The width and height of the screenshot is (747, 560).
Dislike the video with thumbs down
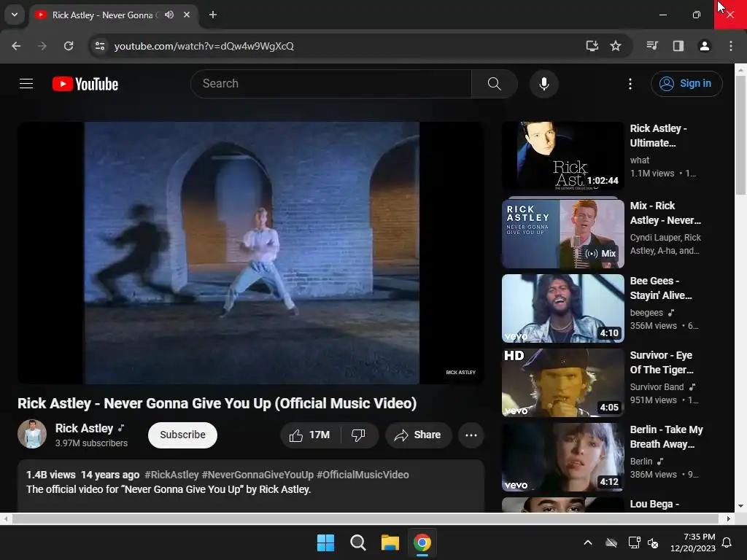point(358,435)
